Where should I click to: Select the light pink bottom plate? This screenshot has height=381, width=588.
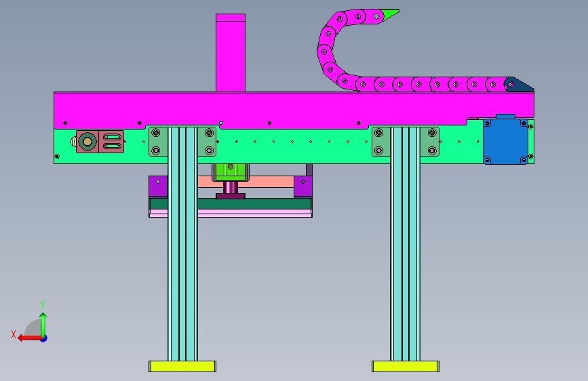point(255,214)
